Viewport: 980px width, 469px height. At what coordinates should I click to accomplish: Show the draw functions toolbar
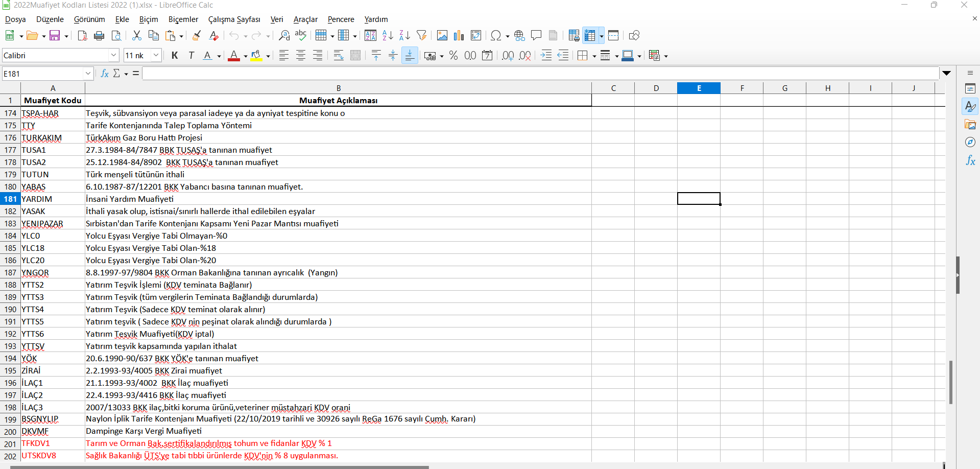pos(634,35)
